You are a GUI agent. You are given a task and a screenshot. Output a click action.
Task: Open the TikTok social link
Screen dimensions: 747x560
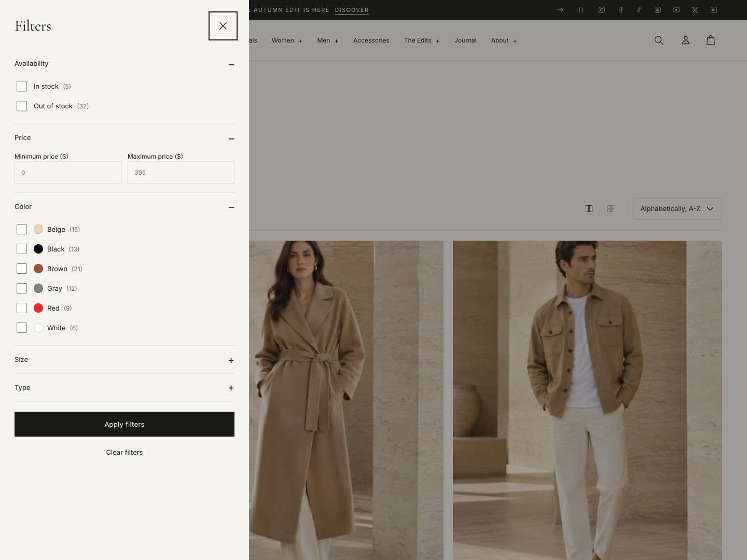click(639, 10)
